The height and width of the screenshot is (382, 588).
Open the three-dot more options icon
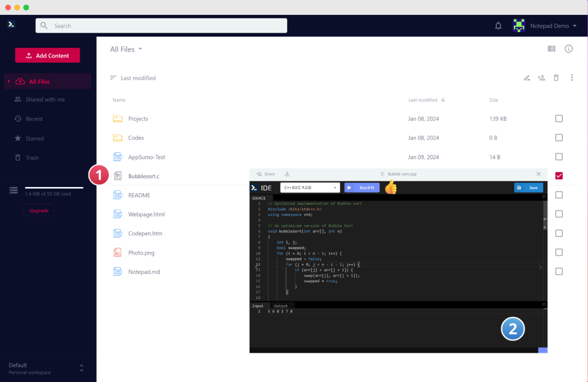(x=571, y=77)
